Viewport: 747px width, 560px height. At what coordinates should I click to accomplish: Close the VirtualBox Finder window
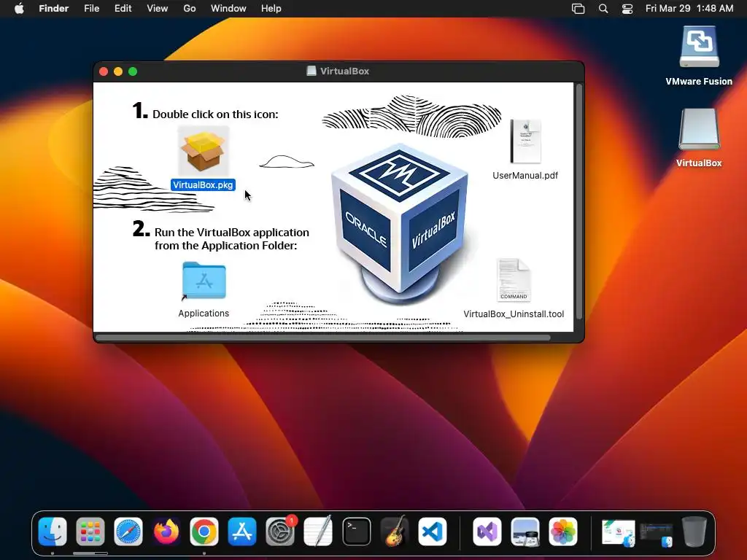(104, 71)
